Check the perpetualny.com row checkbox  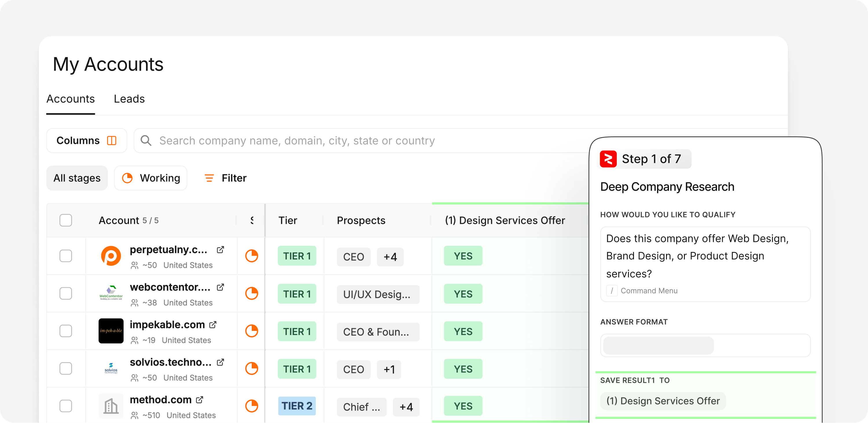tap(66, 256)
